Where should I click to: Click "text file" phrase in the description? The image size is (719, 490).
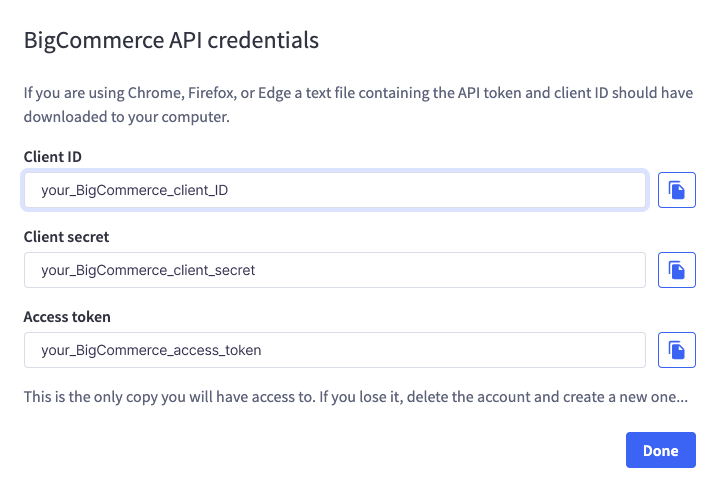point(330,93)
